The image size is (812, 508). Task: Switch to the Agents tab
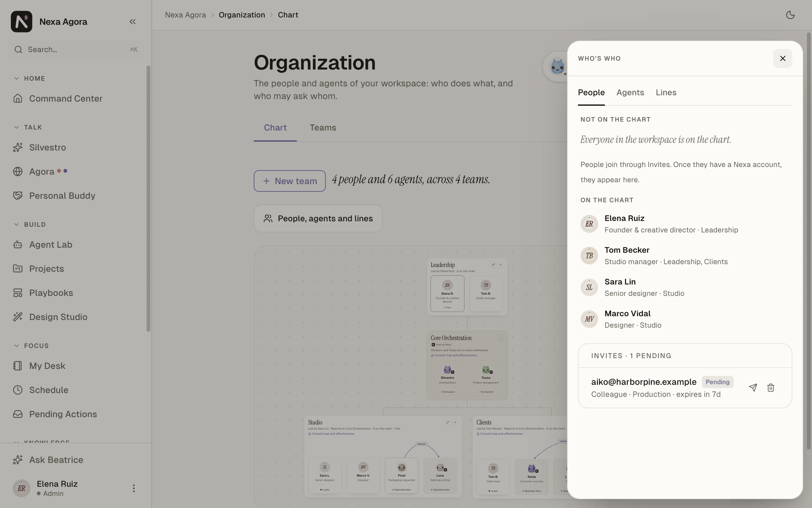point(630,93)
